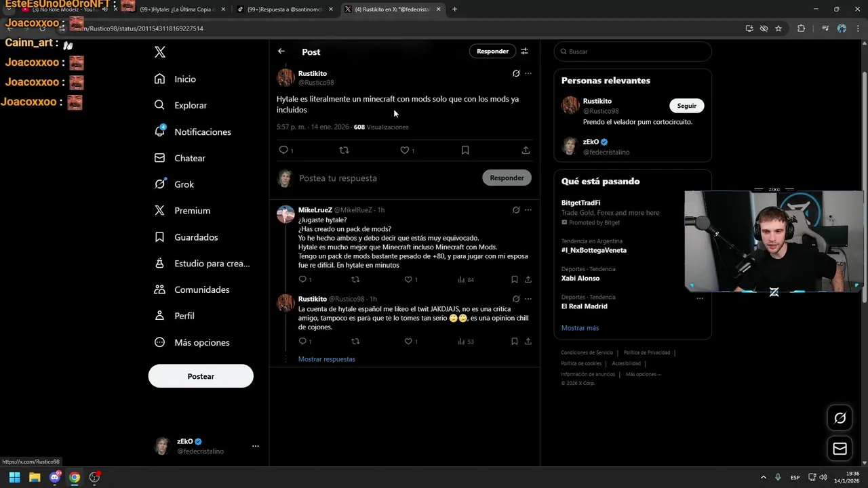Viewport: 868px width, 488px height.
Task: Like the main Hytale post
Action: coord(405,150)
